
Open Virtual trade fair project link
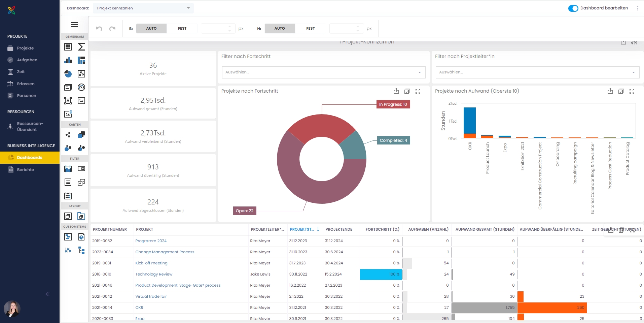pyautogui.click(x=151, y=296)
